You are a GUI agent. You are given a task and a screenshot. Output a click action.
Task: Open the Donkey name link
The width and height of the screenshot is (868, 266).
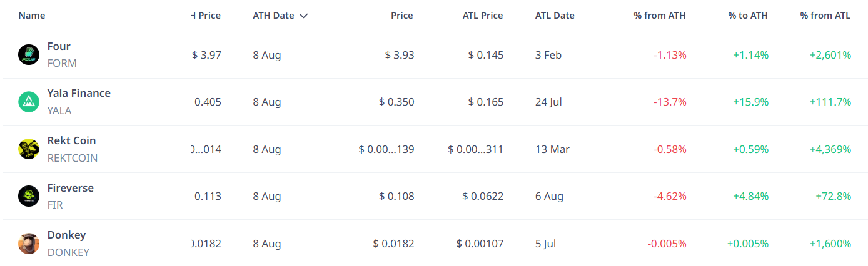pos(66,235)
